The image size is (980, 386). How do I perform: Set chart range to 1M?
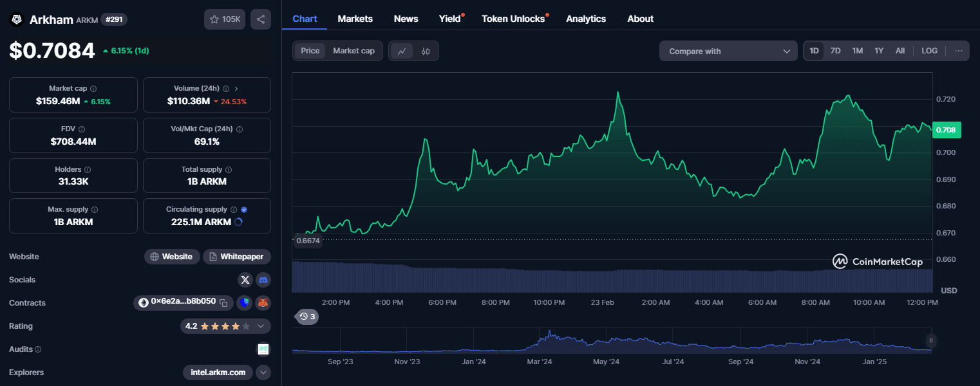tap(858, 51)
